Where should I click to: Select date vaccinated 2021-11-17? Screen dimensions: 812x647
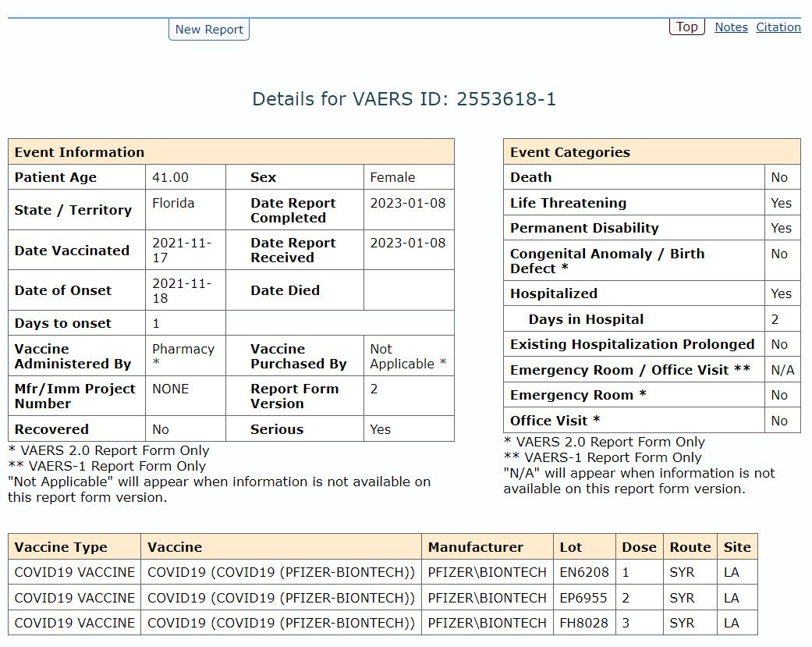click(182, 251)
